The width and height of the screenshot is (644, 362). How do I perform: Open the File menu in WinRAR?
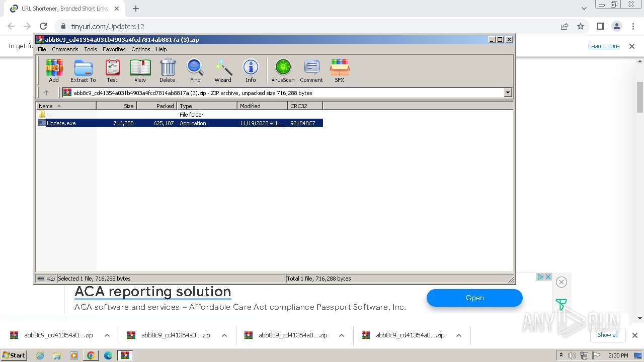point(42,49)
